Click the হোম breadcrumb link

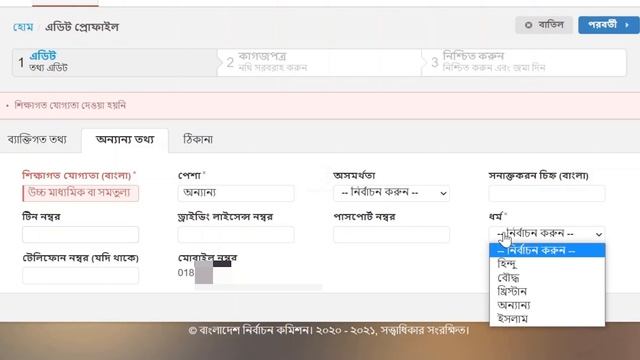click(x=23, y=27)
